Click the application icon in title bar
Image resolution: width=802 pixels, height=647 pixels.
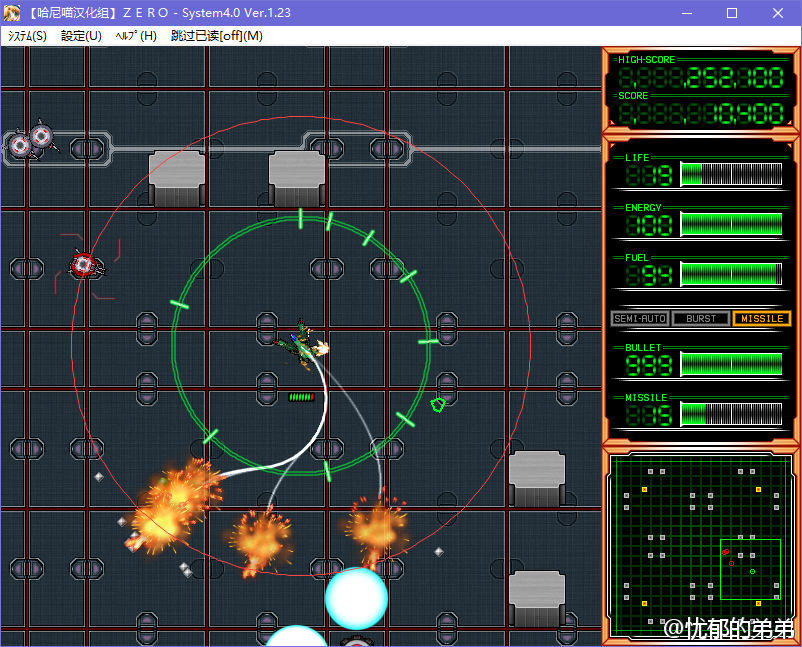click(13, 13)
